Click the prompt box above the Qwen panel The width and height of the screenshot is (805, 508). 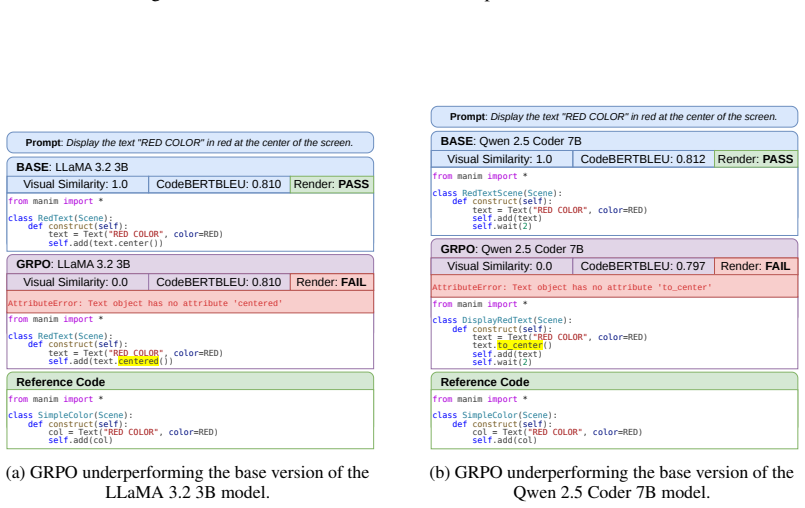tap(614, 117)
